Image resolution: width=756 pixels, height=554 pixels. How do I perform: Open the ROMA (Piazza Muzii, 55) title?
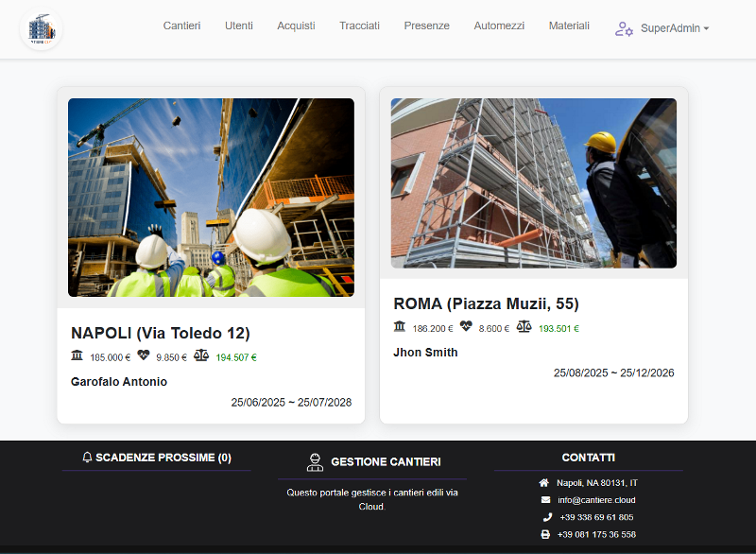[486, 303]
